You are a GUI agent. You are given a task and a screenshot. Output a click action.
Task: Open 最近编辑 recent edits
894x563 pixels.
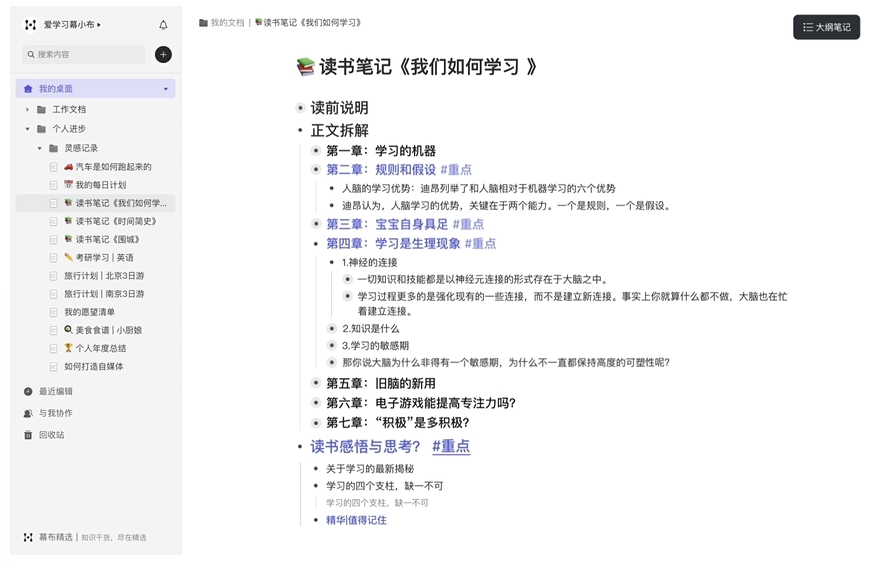[55, 391]
